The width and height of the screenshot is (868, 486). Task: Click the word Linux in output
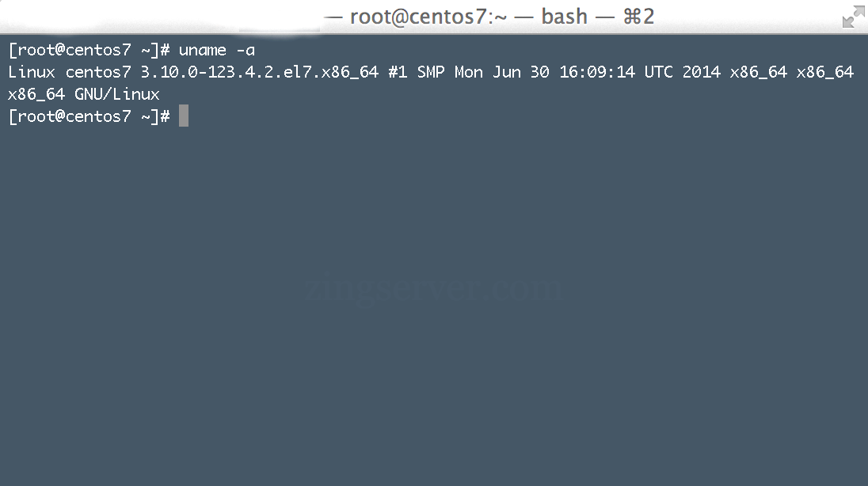(x=32, y=72)
